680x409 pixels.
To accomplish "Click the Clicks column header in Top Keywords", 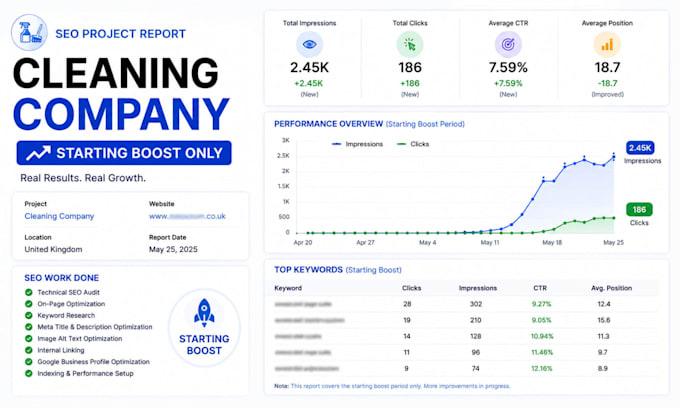I will tap(412, 288).
